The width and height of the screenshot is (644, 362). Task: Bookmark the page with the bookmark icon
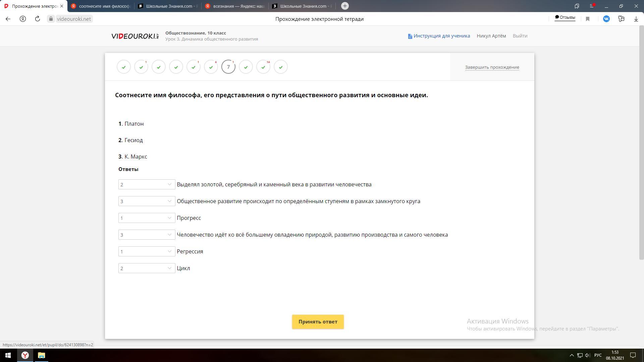[588, 19]
